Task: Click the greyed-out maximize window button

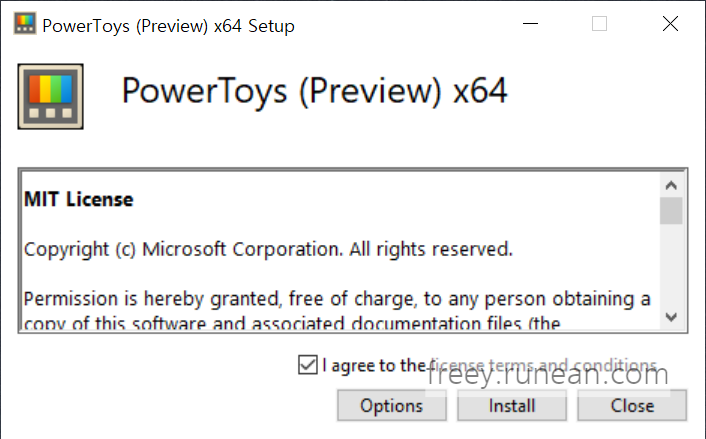Action: tap(599, 24)
